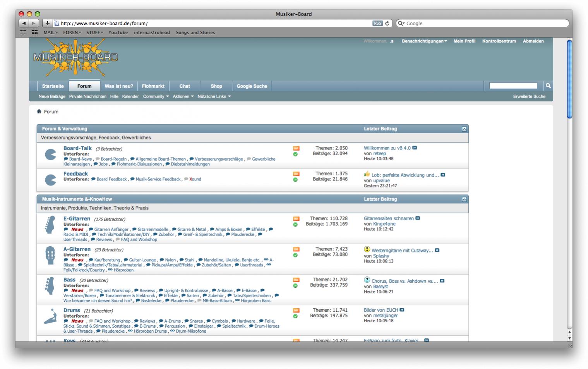Open Kontrollzentrum link
The height and width of the screenshot is (369, 588).
point(499,41)
